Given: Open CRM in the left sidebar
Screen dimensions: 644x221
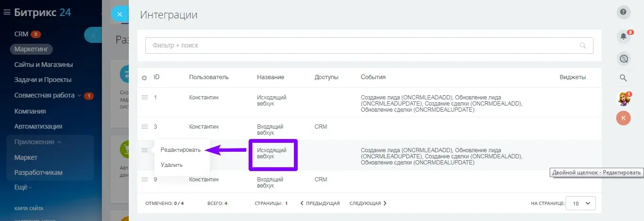Looking at the screenshot, I should pos(21,34).
